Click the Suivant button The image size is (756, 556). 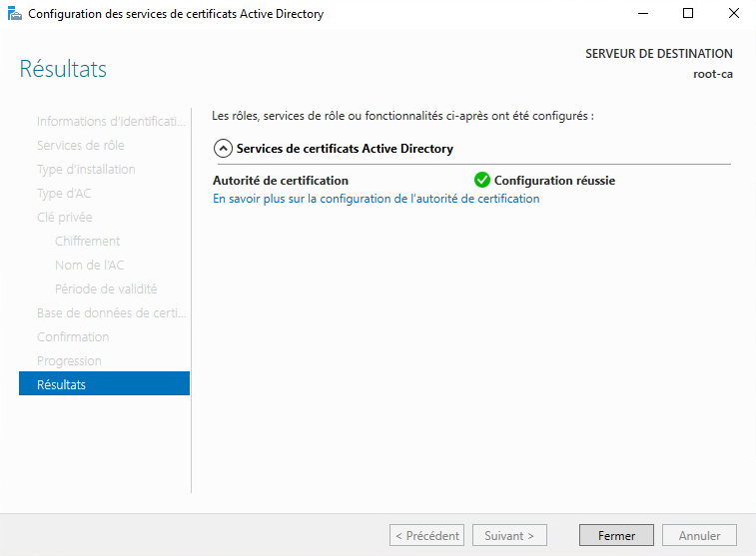[x=509, y=535]
